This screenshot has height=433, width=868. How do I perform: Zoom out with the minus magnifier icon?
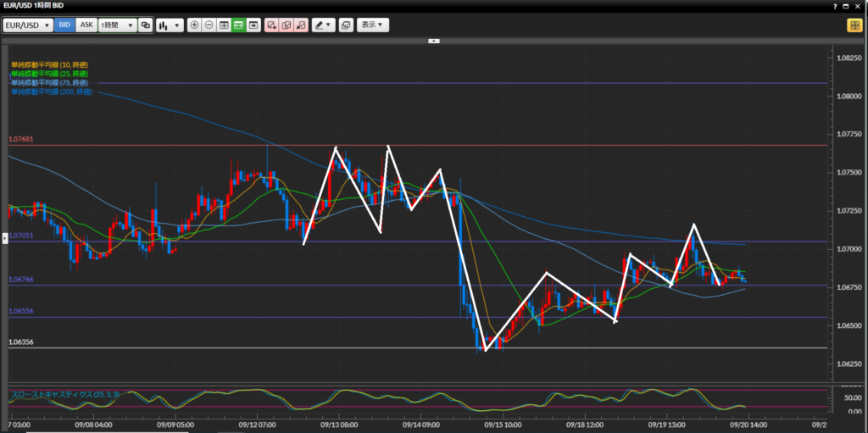(209, 25)
